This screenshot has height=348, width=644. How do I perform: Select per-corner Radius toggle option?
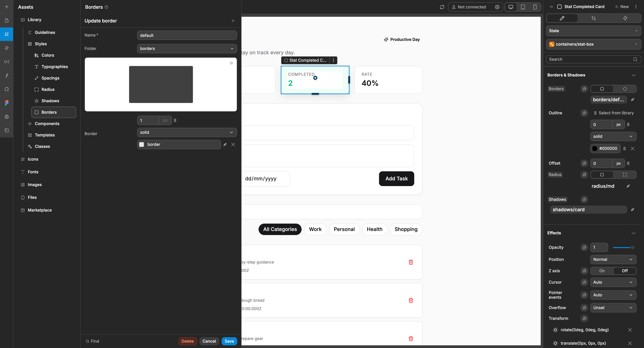pyautogui.click(x=625, y=175)
